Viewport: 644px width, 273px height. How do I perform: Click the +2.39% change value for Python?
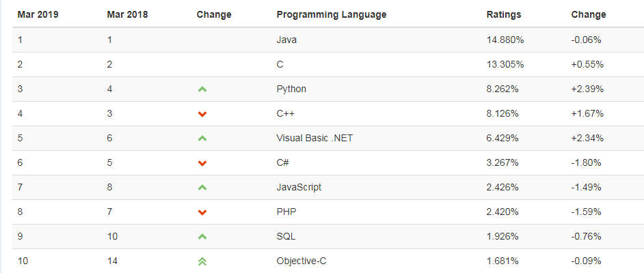pyautogui.click(x=587, y=89)
